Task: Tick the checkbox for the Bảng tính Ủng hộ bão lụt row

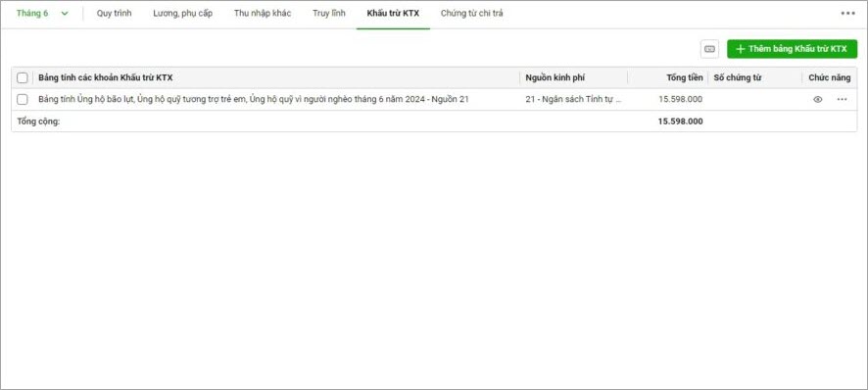Action: (23, 100)
